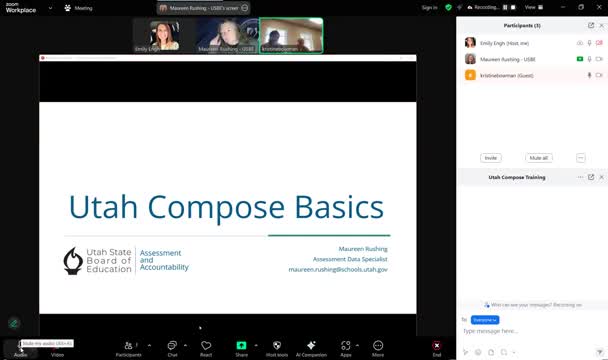Select Maureen Rushing video thumbnail
608x360 pixels.
[227, 35]
